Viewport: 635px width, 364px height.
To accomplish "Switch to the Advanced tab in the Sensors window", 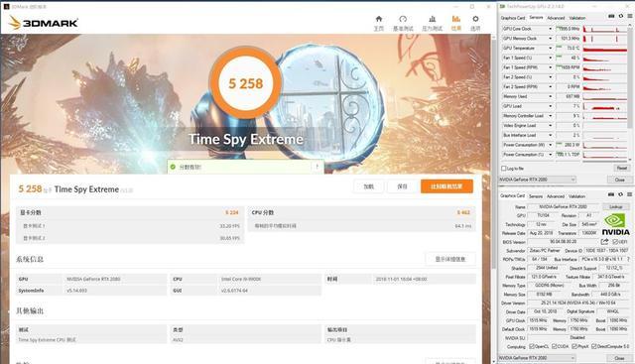I will (x=556, y=18).
